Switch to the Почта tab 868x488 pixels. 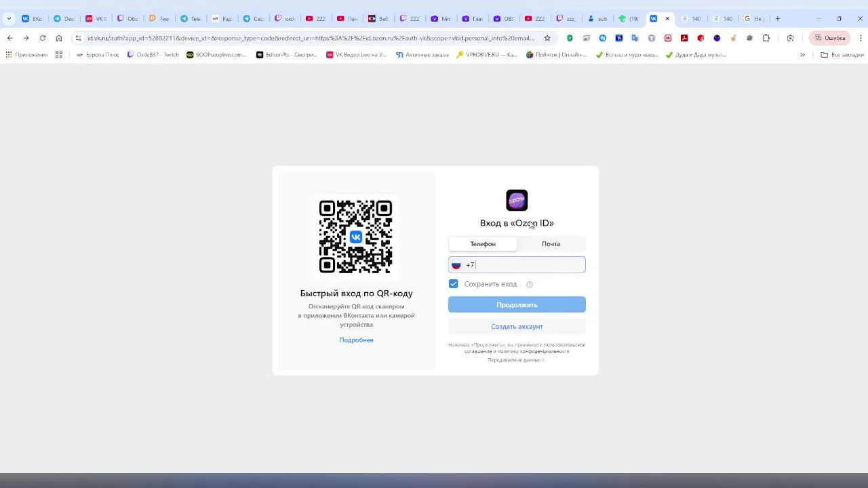coord(551,244)
